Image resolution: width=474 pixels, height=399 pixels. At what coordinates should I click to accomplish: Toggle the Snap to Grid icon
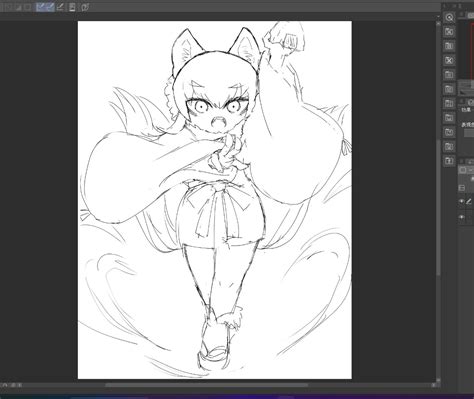[x=60, y=7]
